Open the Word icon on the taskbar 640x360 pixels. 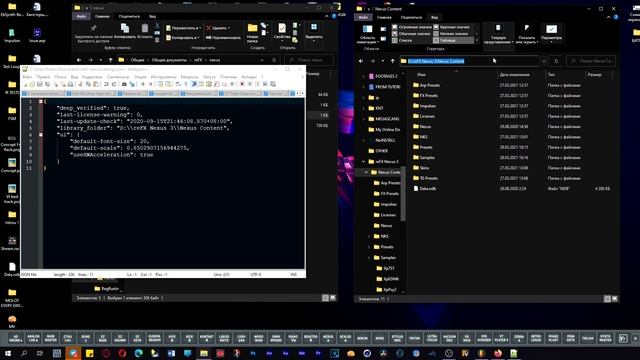click(171, 353)
